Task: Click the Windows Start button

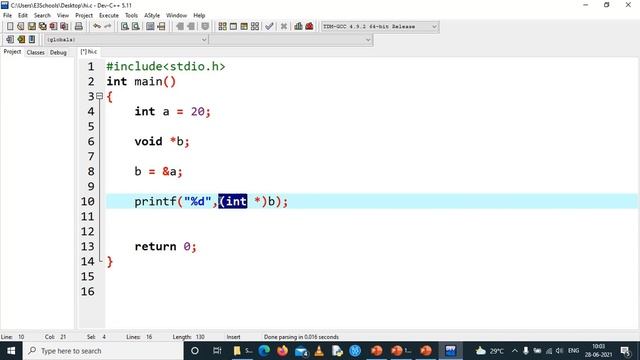Action: point(11,351)
